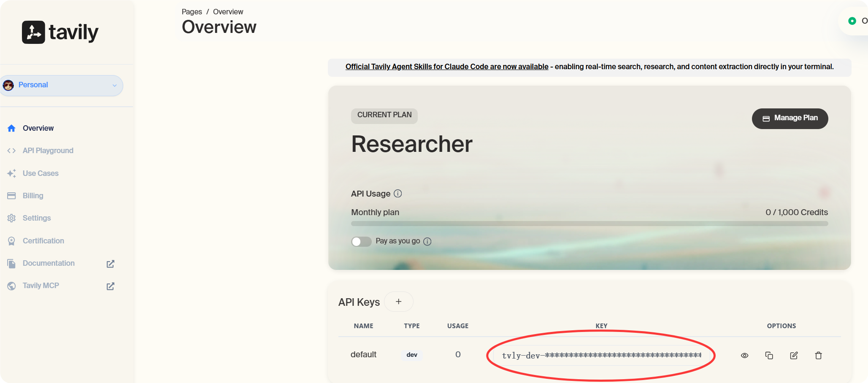868x383 pixels.
Task: Enable Pay as you go billing
Action: (361, 241)
